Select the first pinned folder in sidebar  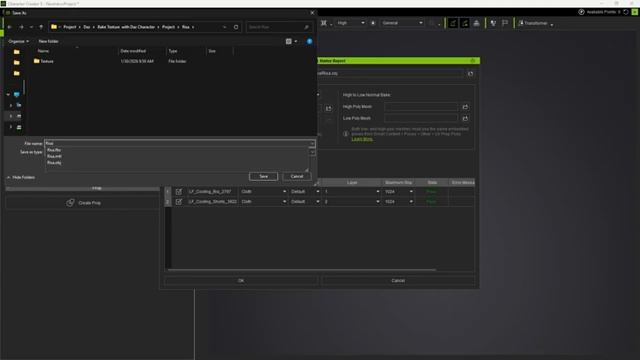click(17, 52)
